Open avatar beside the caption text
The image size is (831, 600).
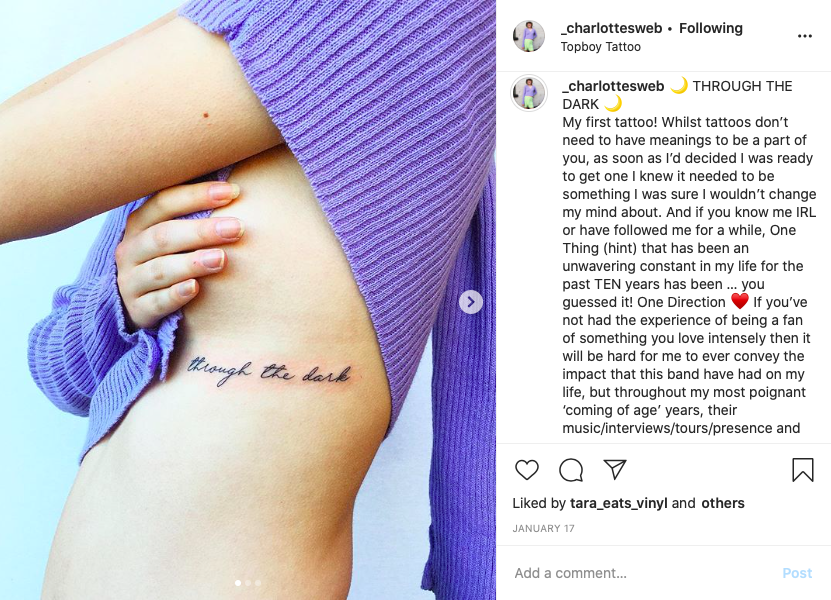coord(528,93)
